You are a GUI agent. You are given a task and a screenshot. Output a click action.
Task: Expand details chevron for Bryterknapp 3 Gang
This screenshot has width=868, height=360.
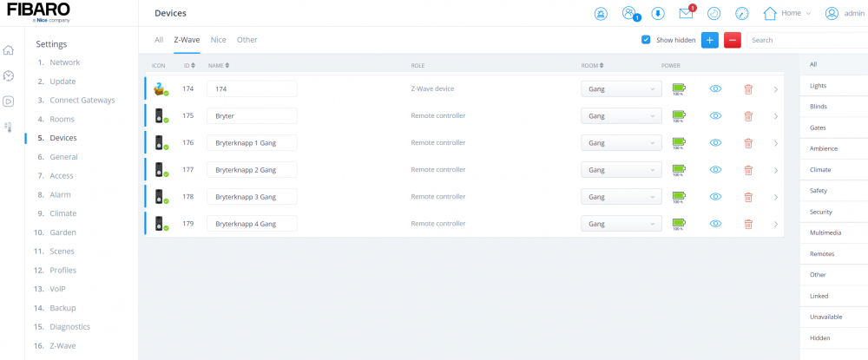tap(775, 197)
